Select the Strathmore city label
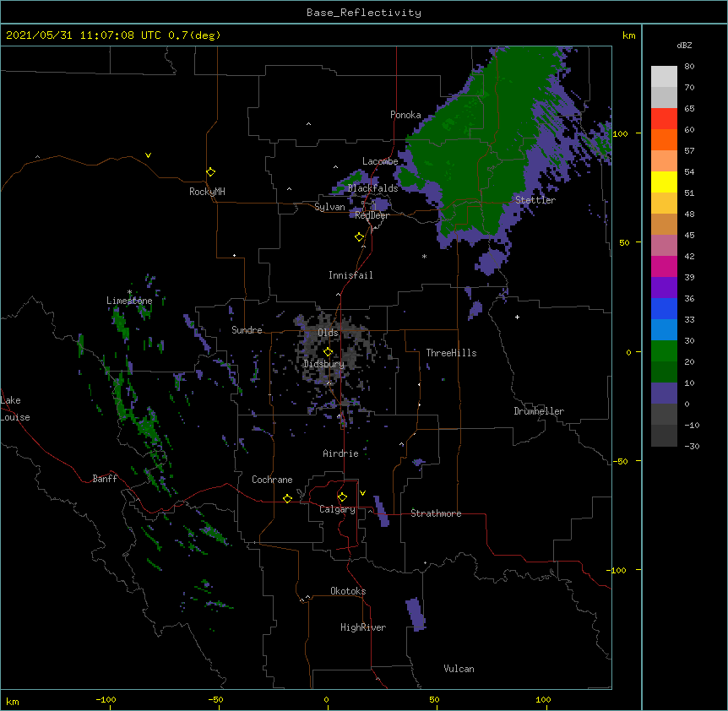 point(436,513)
